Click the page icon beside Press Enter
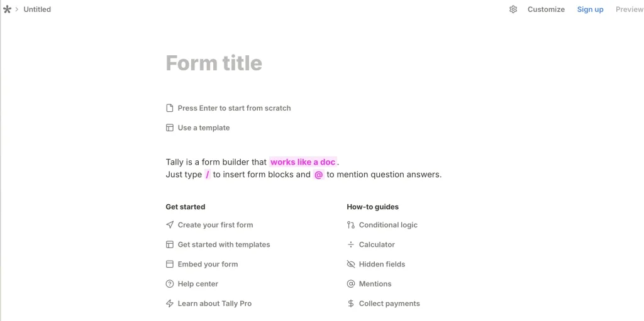 click(x=170, y=108)
